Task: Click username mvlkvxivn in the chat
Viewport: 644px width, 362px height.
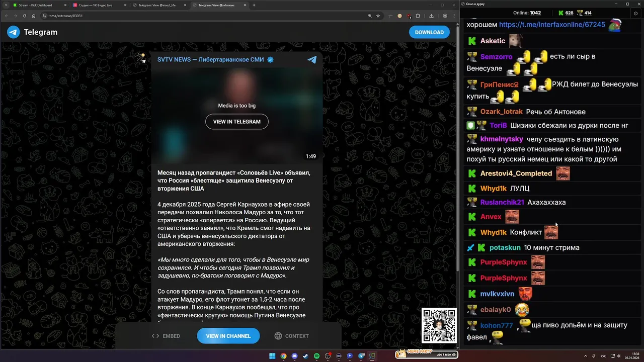Action: (497, 294)
